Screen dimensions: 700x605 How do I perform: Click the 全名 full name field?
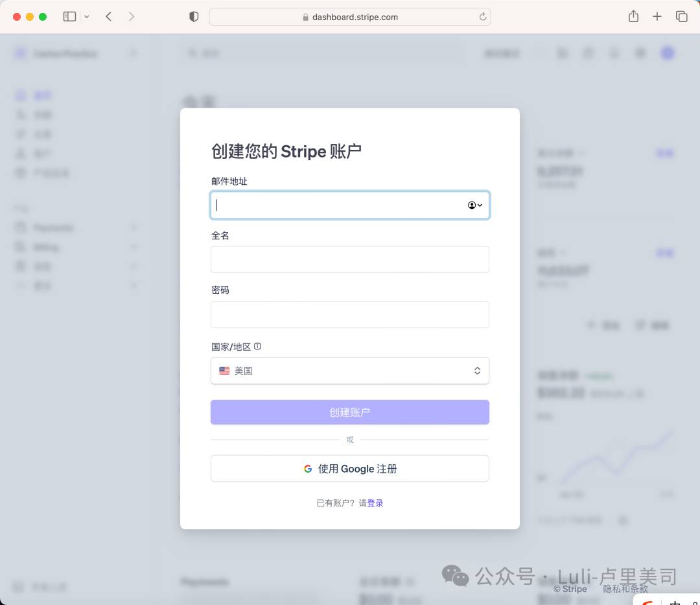[x=349, y=259]
